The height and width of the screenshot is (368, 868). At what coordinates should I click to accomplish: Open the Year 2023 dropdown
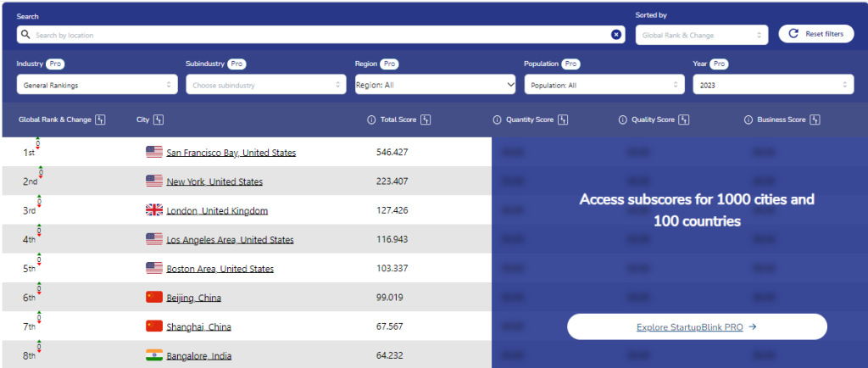(773, 85)
